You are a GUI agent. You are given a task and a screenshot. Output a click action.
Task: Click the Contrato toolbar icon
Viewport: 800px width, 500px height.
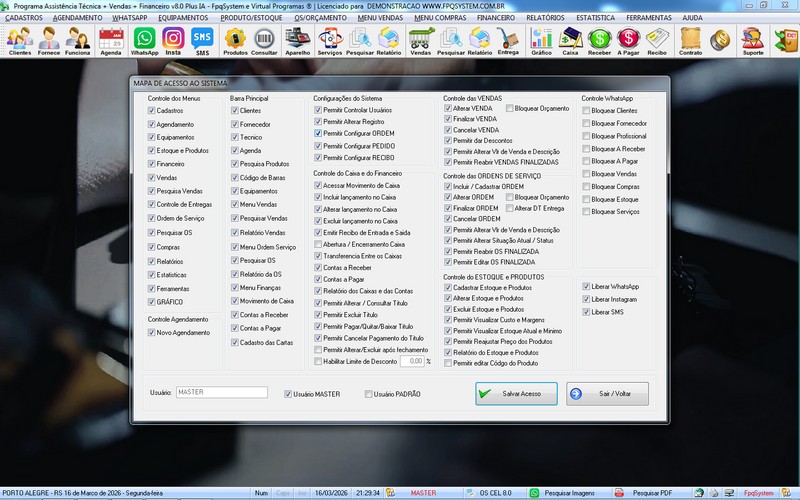689,40
